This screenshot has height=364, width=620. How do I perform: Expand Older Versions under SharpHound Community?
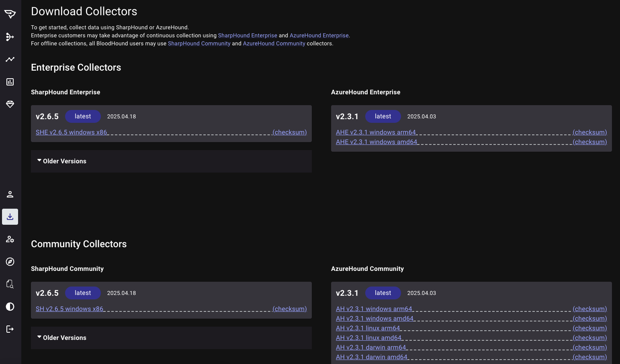pos(171,338)
